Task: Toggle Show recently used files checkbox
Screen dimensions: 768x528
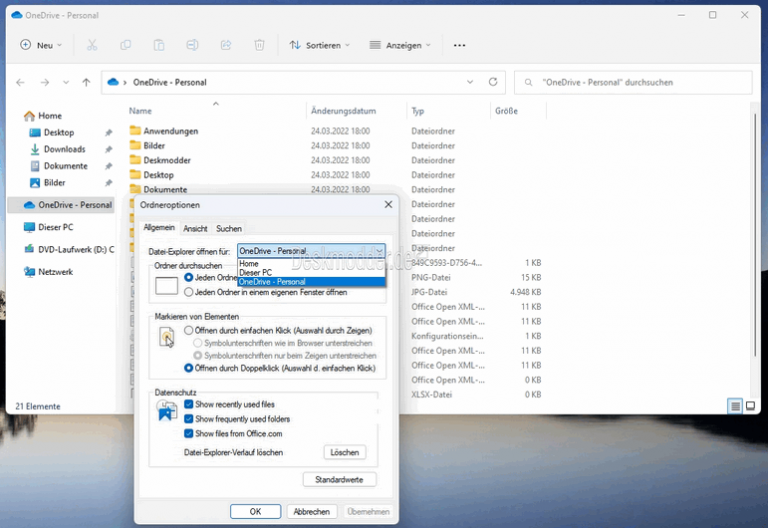Action: pyautogui.click(x=188, y=404)
